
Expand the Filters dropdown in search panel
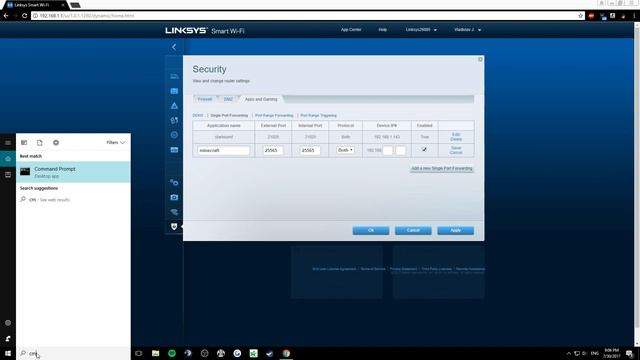click(x=116, y=142)
